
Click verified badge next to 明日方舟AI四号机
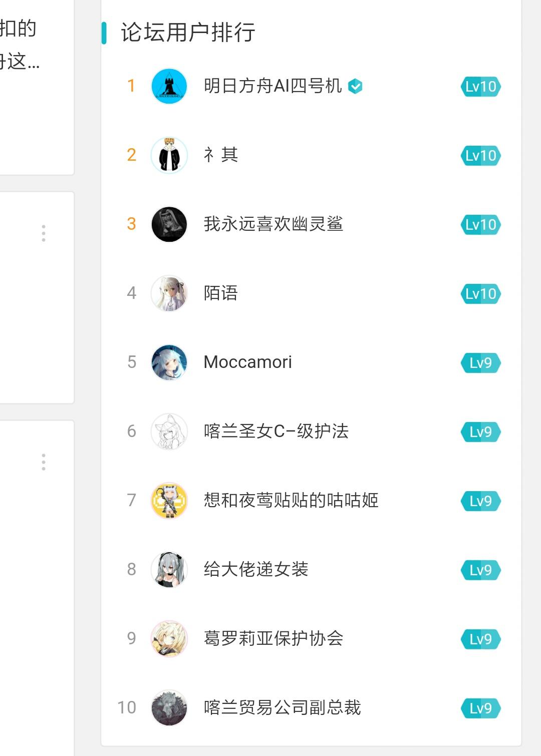click(x=355, y=87)
